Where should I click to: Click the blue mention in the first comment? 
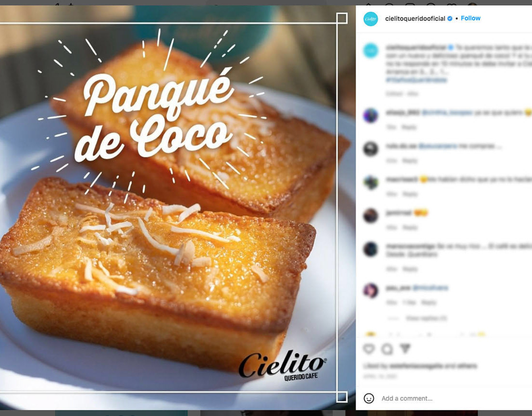[447, 112]
